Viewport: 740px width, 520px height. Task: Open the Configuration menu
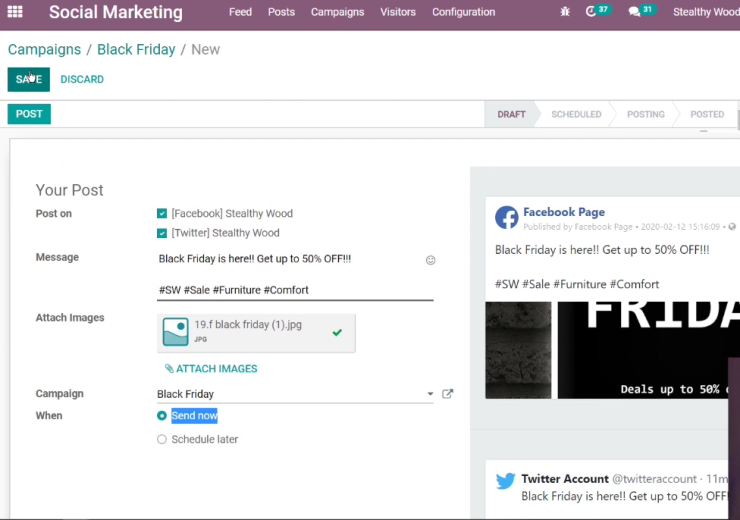click(x=463, y=12)
